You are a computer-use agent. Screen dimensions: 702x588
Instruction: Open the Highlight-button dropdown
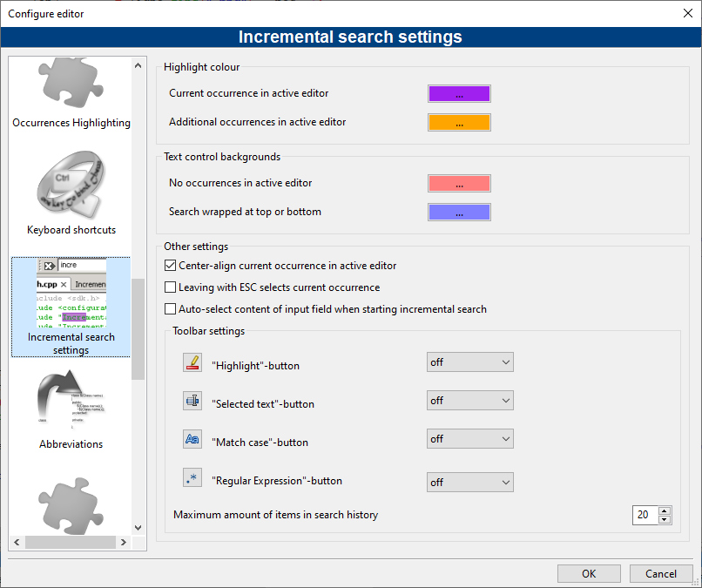(469, 362)
